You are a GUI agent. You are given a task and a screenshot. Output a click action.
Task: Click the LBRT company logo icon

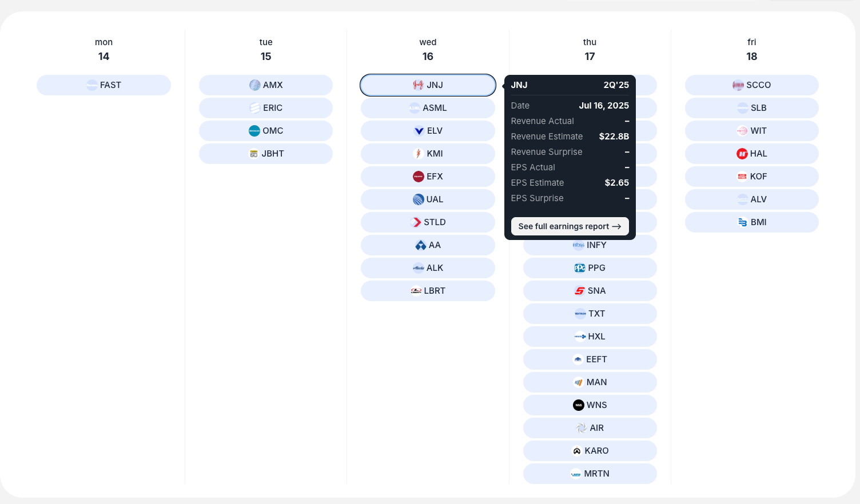click(x=416, y=291)
